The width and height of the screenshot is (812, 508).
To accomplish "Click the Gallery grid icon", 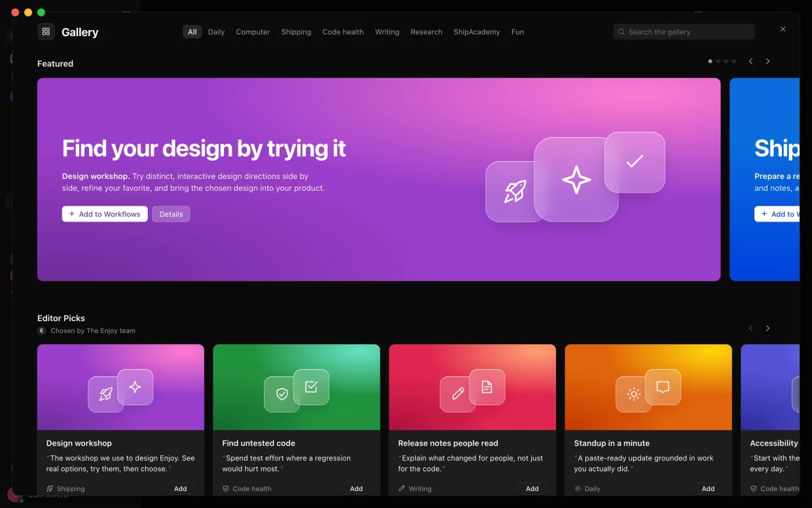I will click(x=46, y=31).
